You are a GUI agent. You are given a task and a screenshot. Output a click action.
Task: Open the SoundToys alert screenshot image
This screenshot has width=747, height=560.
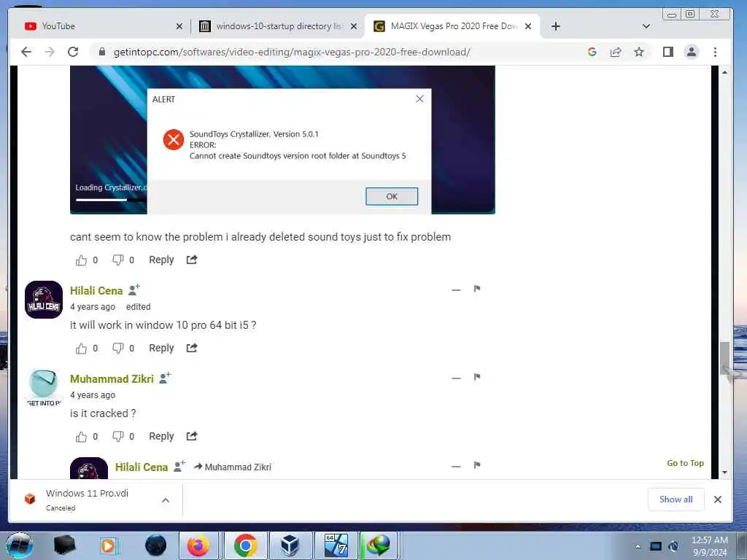282,140
